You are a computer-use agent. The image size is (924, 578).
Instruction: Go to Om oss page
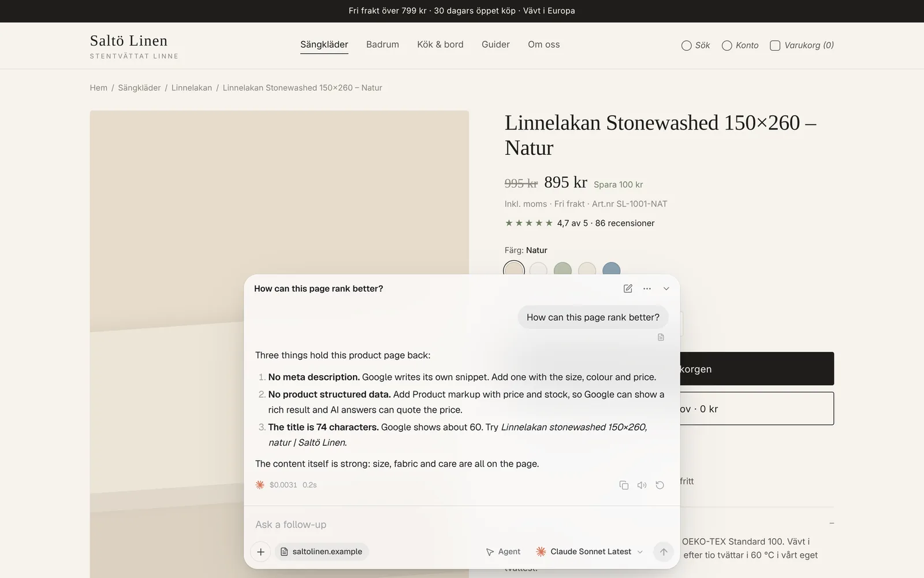(x=543, y=45)
